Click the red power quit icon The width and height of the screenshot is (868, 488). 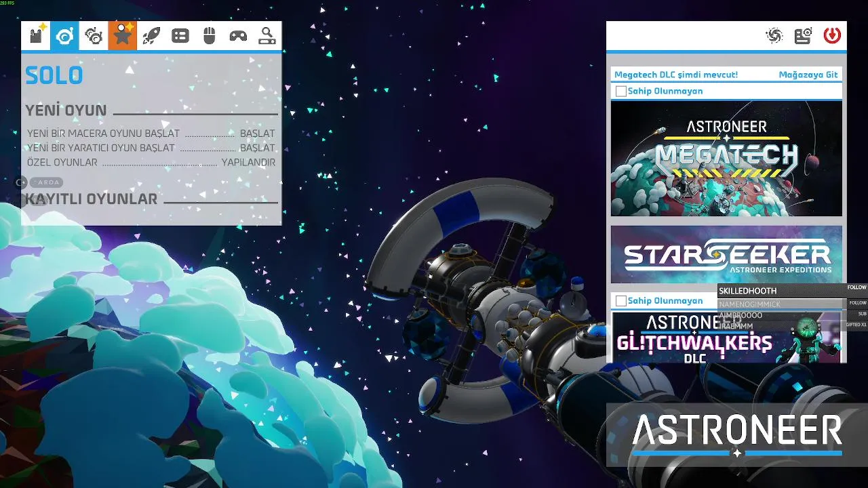(832, 36)
